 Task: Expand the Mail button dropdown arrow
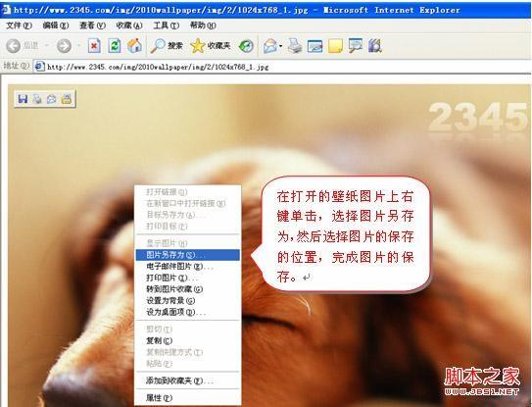pyautogui.click(x=281, y=46)
